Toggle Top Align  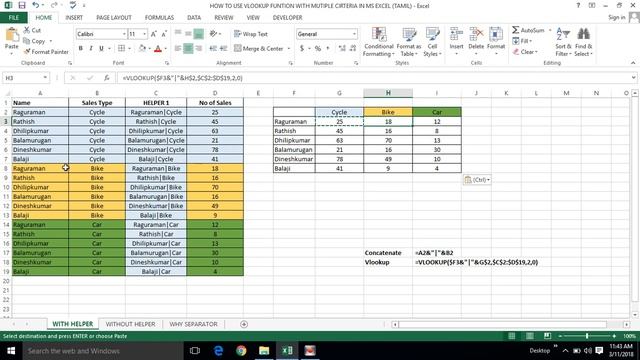178,34
